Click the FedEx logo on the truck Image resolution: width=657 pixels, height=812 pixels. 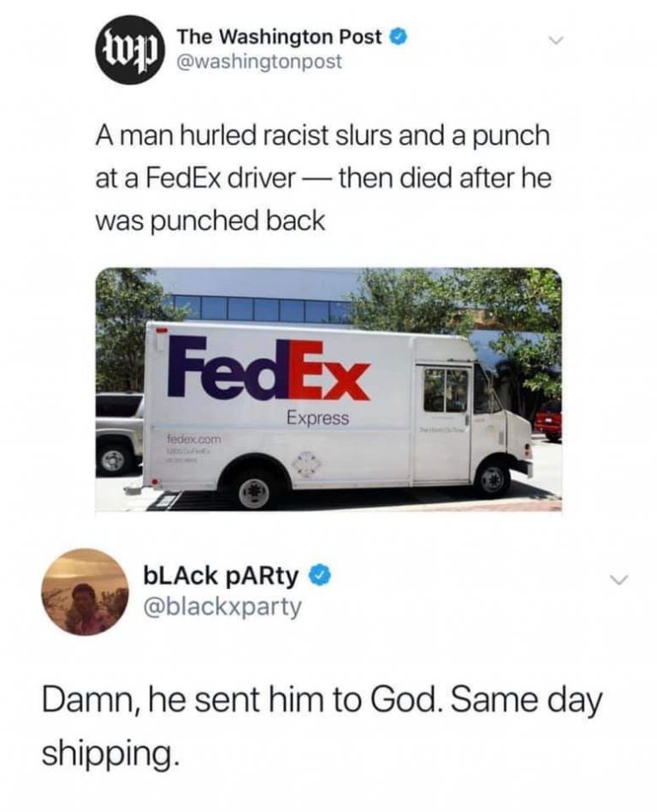[269, 370]
